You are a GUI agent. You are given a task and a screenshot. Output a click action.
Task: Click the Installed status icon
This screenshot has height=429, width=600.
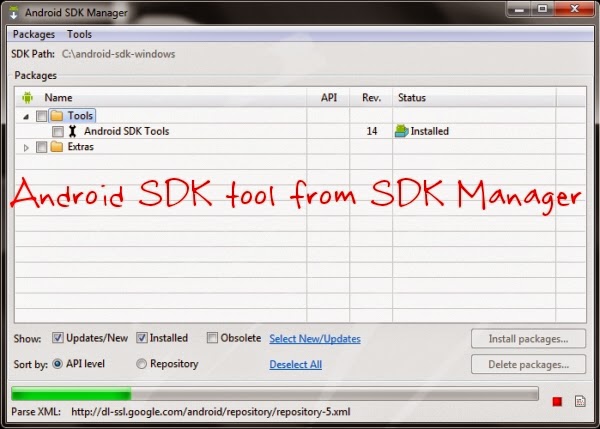point(401,131)
